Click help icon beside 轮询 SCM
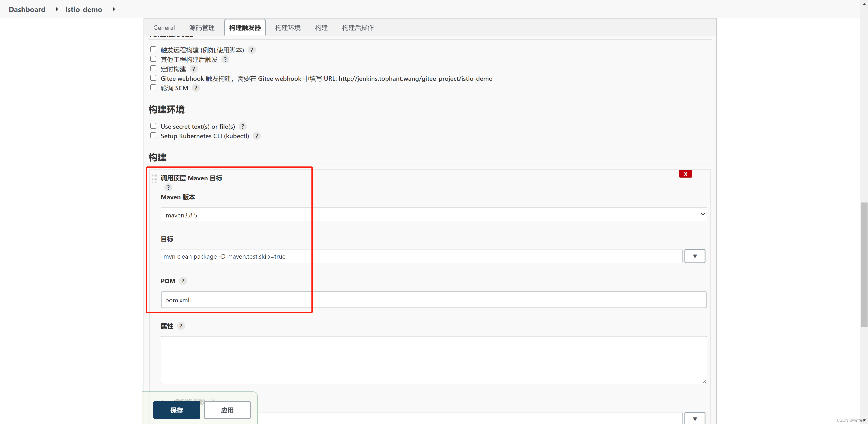This screenshot has height=424, width=868. [x=196, y=88]
